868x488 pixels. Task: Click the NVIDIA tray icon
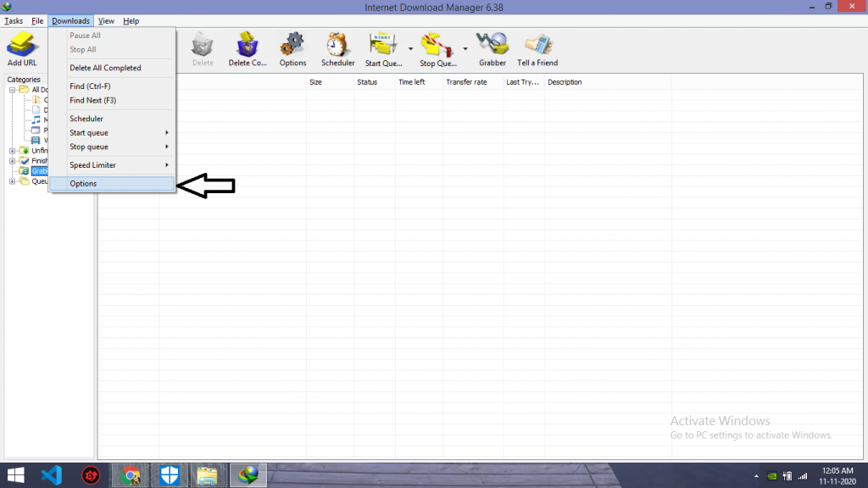pos(771,476)
